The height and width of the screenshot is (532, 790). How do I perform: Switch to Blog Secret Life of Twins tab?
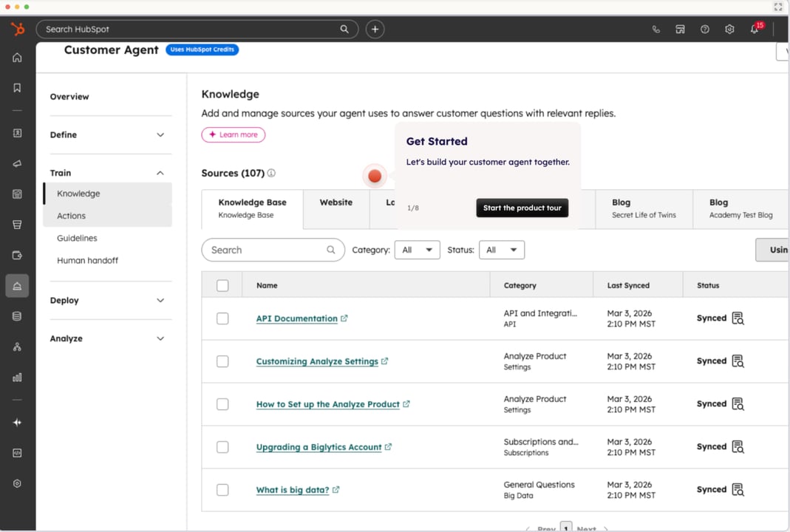(x=644, y=208)
